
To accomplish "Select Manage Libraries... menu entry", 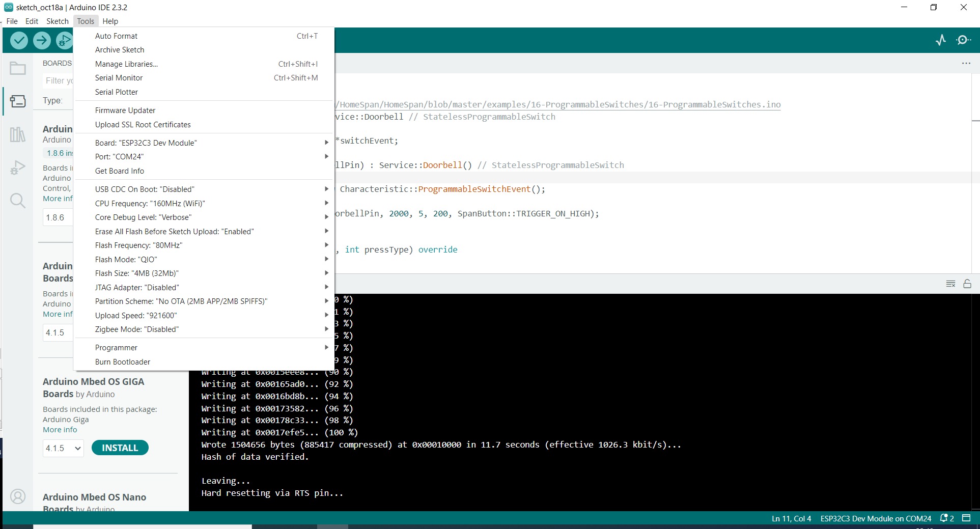I will point(204,64).
